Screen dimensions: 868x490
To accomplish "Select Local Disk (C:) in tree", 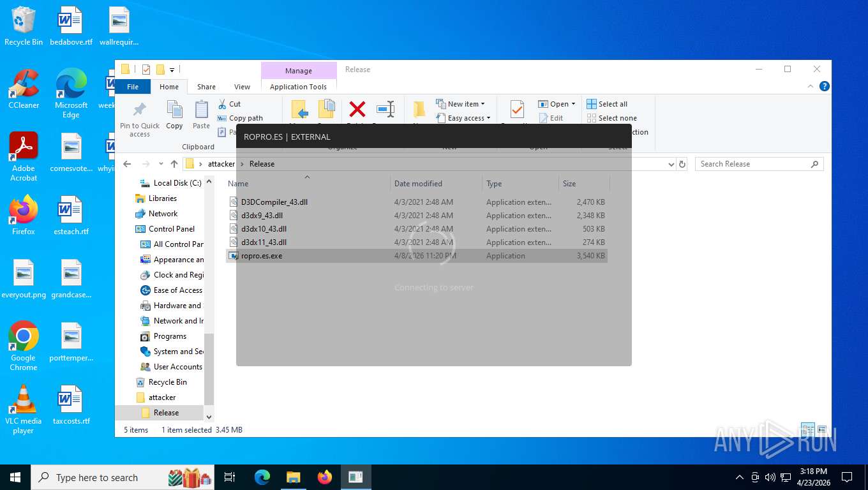I will (x=170, y=183).
